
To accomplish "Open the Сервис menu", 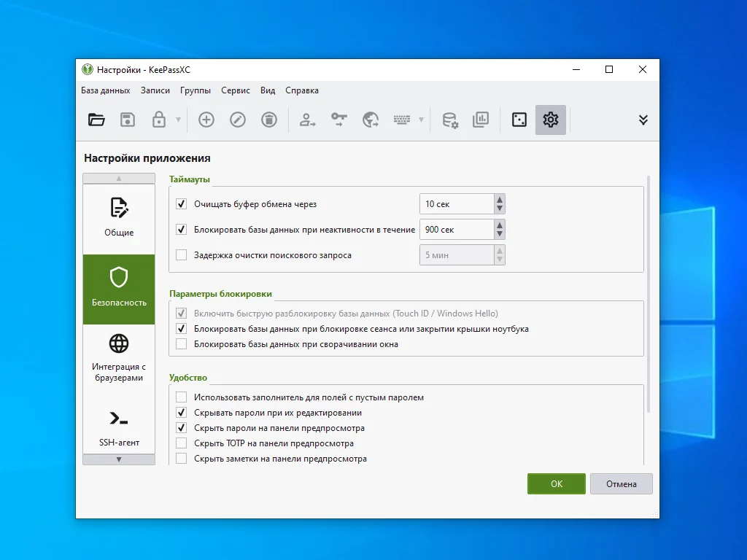I will point(235,90).
